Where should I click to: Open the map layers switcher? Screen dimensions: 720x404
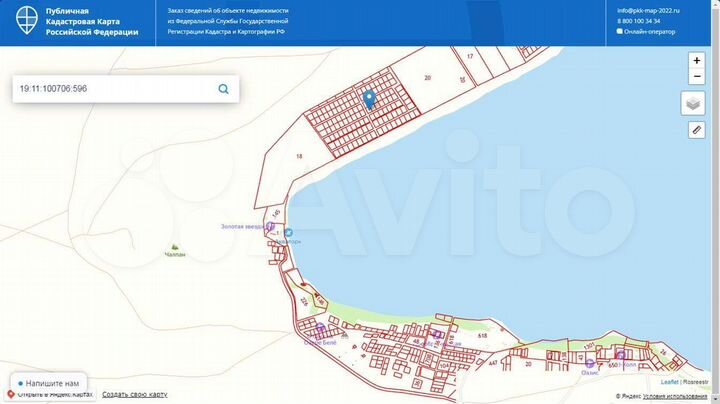pos(692,103)
